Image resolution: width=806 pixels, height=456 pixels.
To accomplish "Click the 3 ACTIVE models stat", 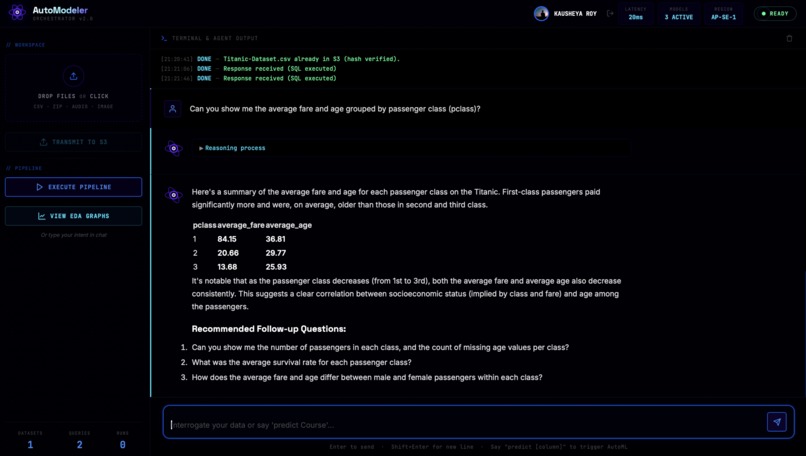I will tap(679, 13).
